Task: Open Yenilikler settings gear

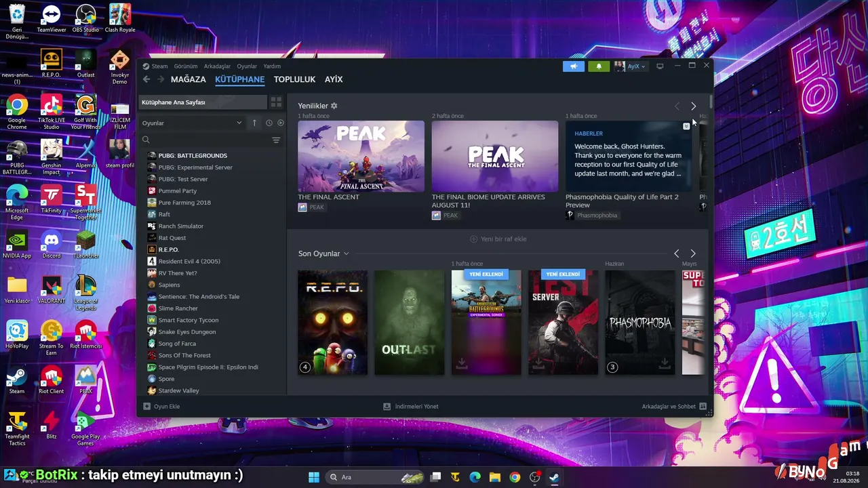Action: 334,106
